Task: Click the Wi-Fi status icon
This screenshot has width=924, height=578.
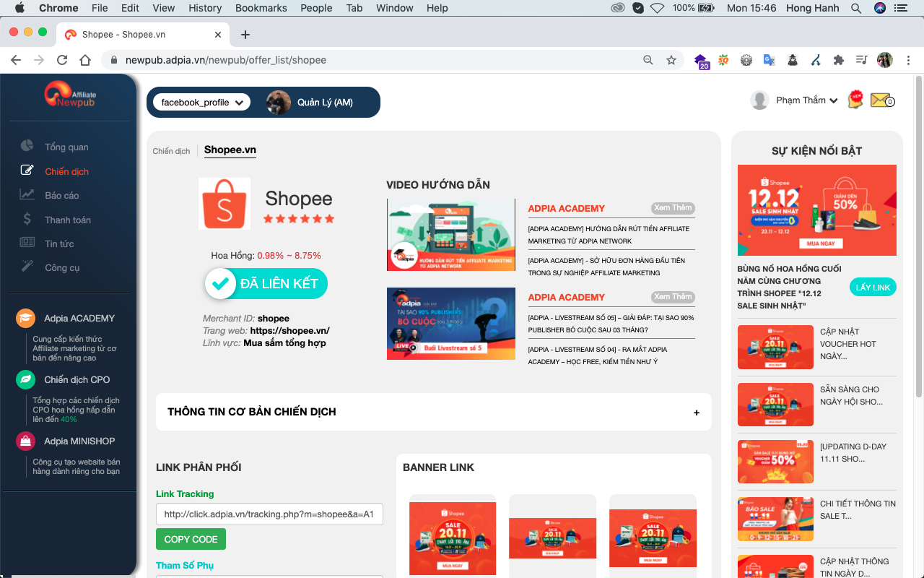Action: (x=657, y=8)
